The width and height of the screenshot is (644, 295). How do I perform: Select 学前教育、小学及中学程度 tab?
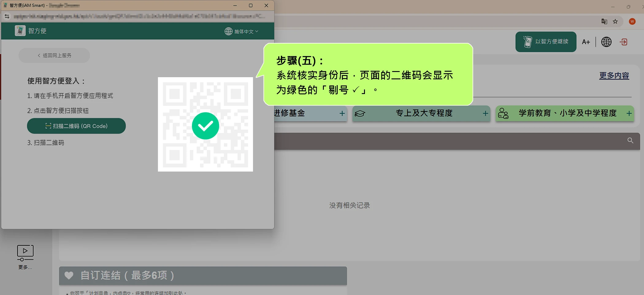pyautogui.click(x=565, y=113)
